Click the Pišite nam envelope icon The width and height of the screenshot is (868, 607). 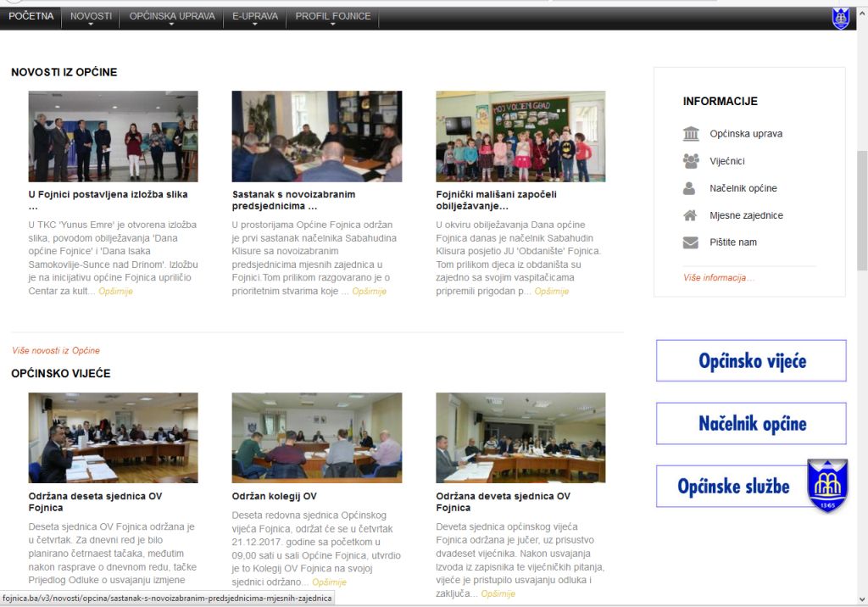(691, 242)
